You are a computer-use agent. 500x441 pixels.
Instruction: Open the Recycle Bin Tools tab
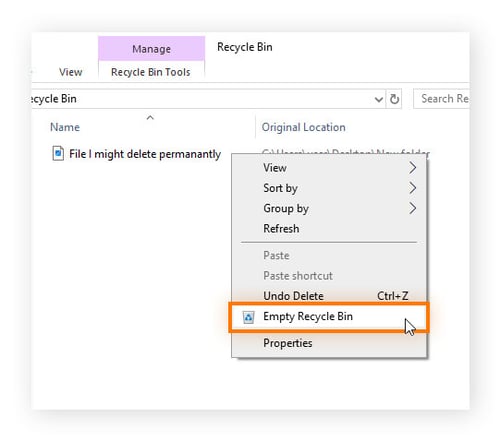151,72
